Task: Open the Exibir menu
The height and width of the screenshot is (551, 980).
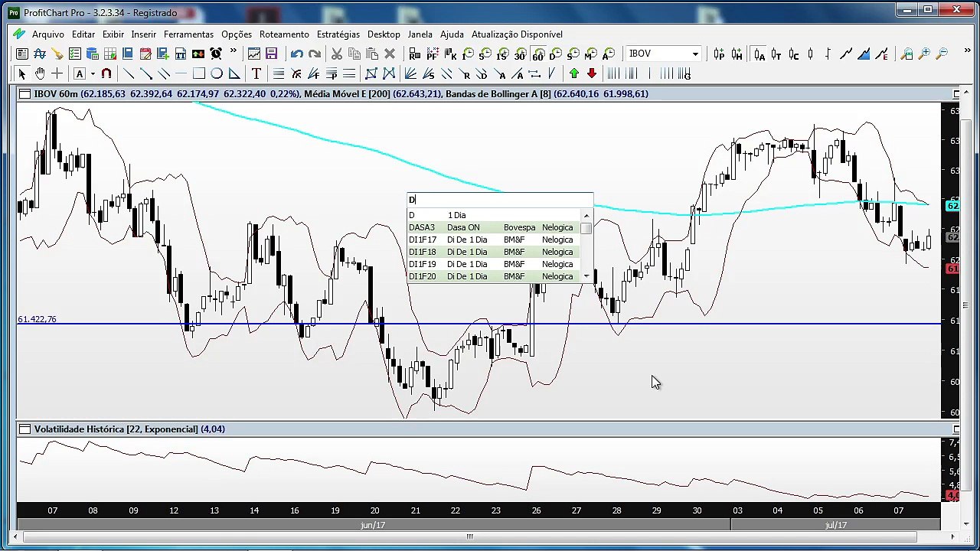Action: [x=113, y=34]
